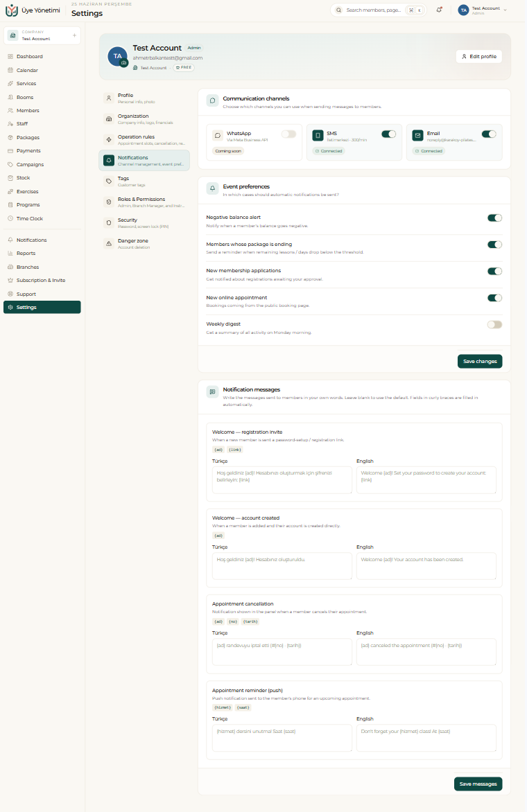Click the Calendar sidebar icon

tap(10, 70)
